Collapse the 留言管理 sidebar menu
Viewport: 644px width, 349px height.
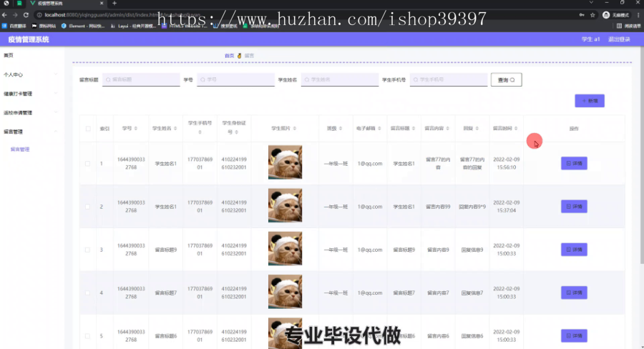pyautogui.click(x=32, y=132)
